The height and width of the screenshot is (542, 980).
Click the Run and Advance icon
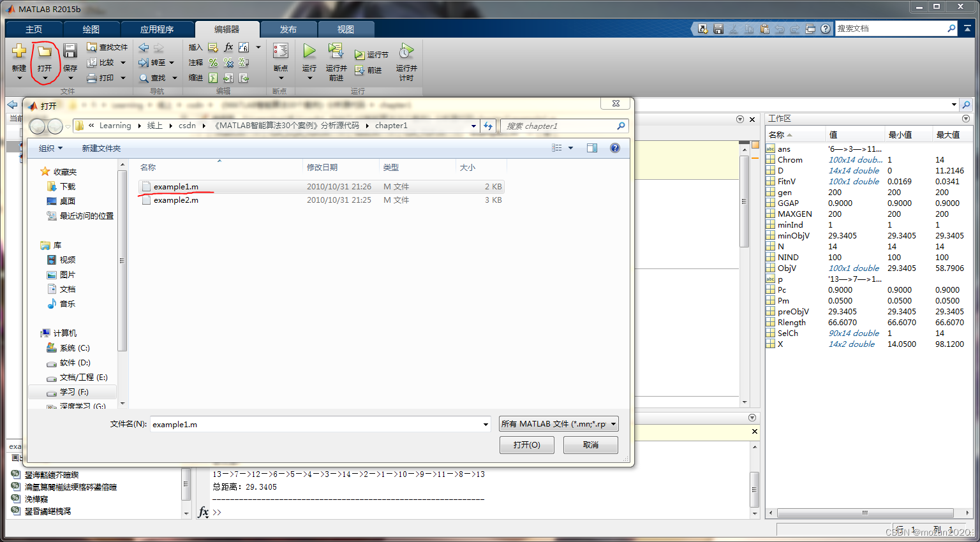(x=336, y=51)
